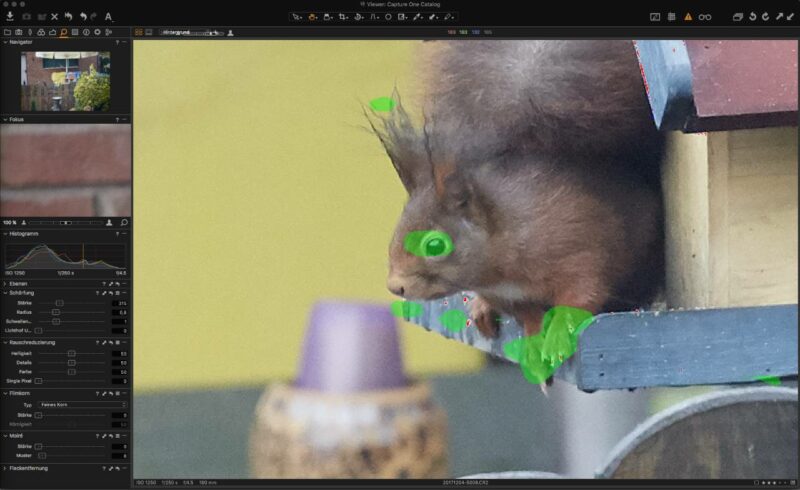Collapse the Rauschreduzierung panel

[5, 342]
